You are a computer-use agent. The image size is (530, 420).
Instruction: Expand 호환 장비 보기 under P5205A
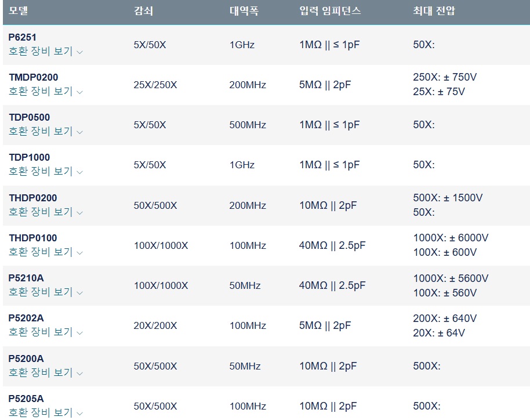(46, 412)
